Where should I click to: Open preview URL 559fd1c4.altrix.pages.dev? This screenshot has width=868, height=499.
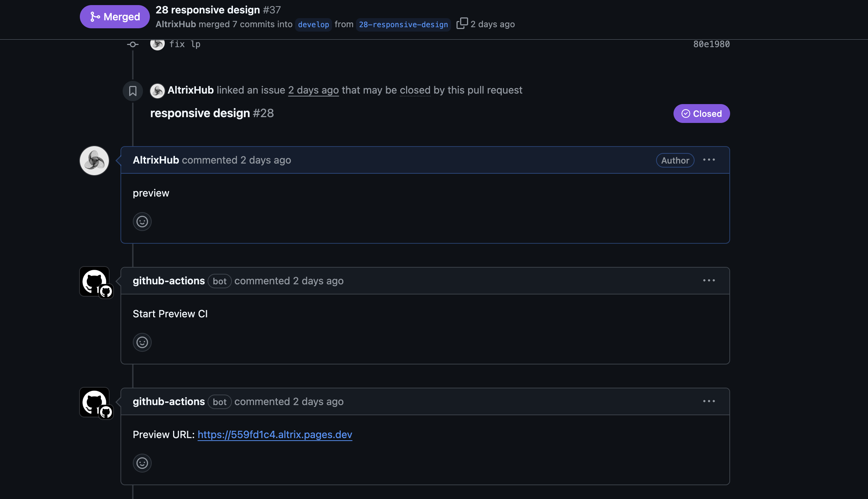click(275, 434)
